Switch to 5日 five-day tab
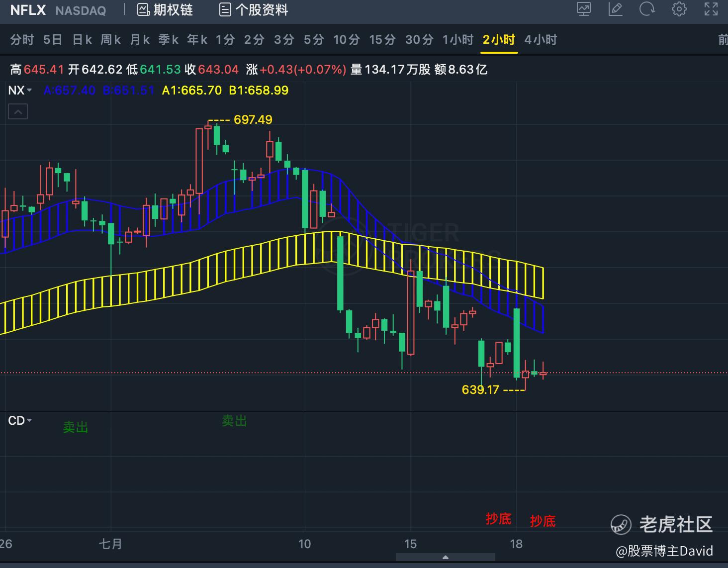 (x=53, y=40)
